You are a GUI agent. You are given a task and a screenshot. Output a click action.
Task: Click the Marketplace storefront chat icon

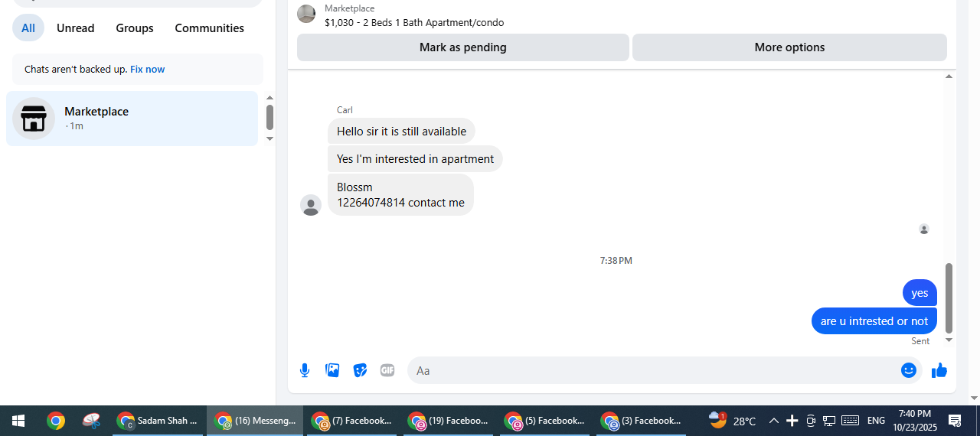[34, 119]
